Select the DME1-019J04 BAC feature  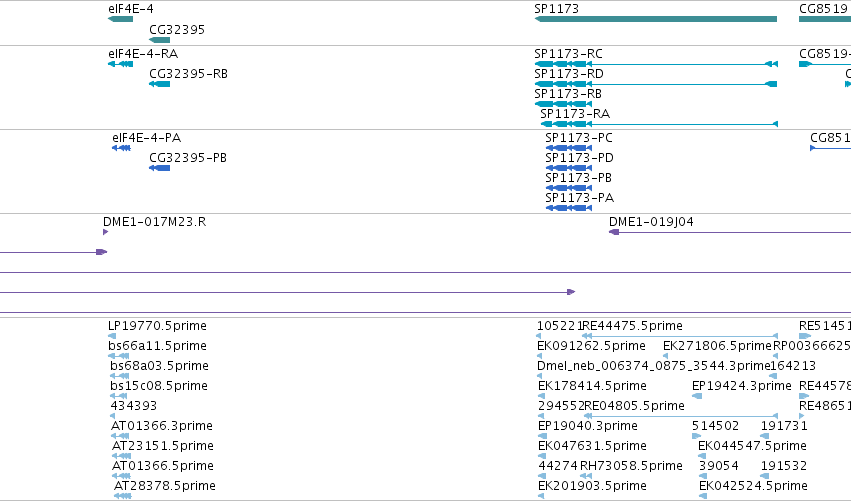click(730, 232)
